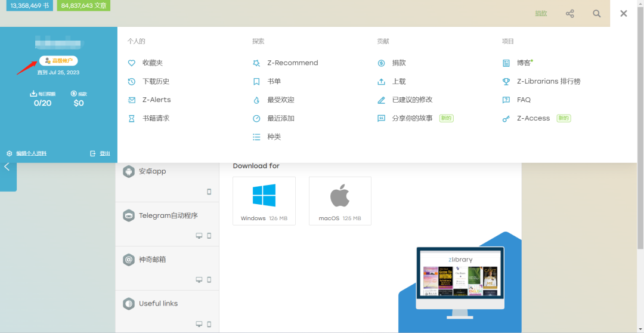Expand the left side chevron panel
Image resolution: width=644 pixels, height=333 pixels.
(x=7, y=166)
